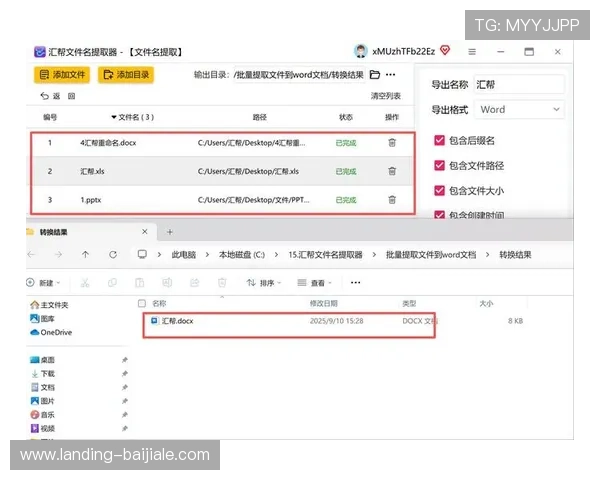Close the 转换结果 Explorer tab
Image resolution: width=600 pixels, height=480 pixels.
coord(145,232)
